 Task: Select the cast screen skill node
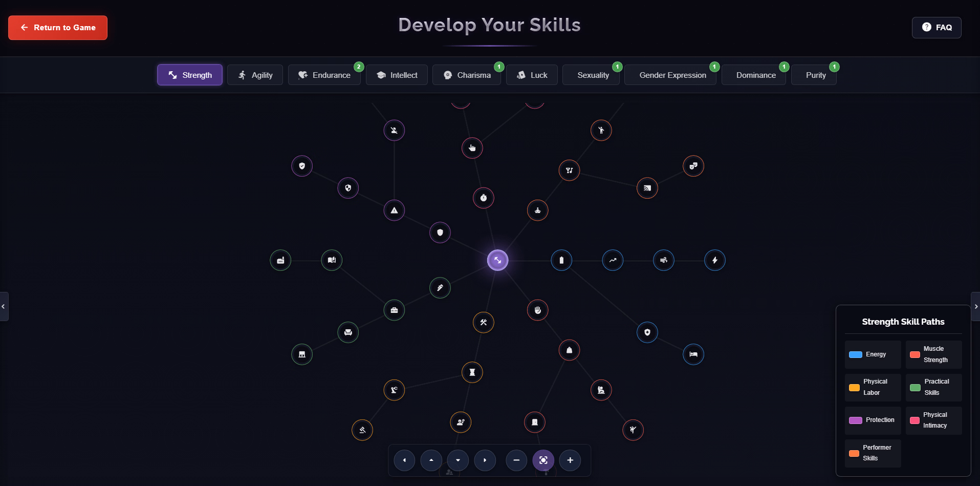647,188
